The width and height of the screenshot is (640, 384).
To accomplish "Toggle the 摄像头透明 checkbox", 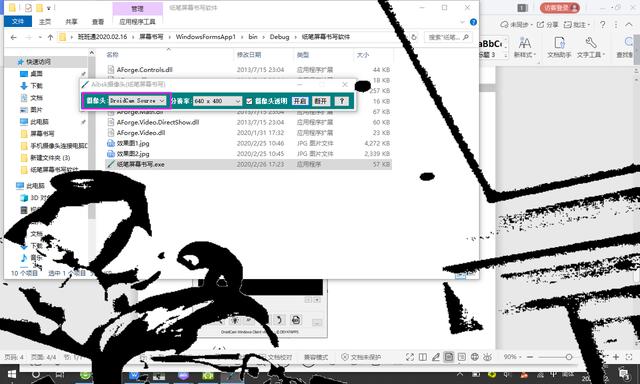I will (x=249, y=101).
